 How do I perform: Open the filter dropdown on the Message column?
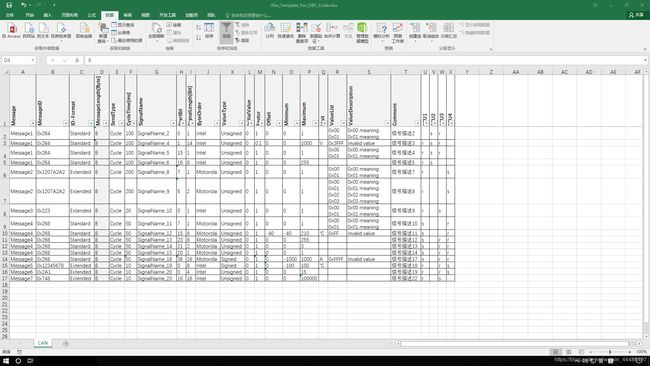(32, 123)
